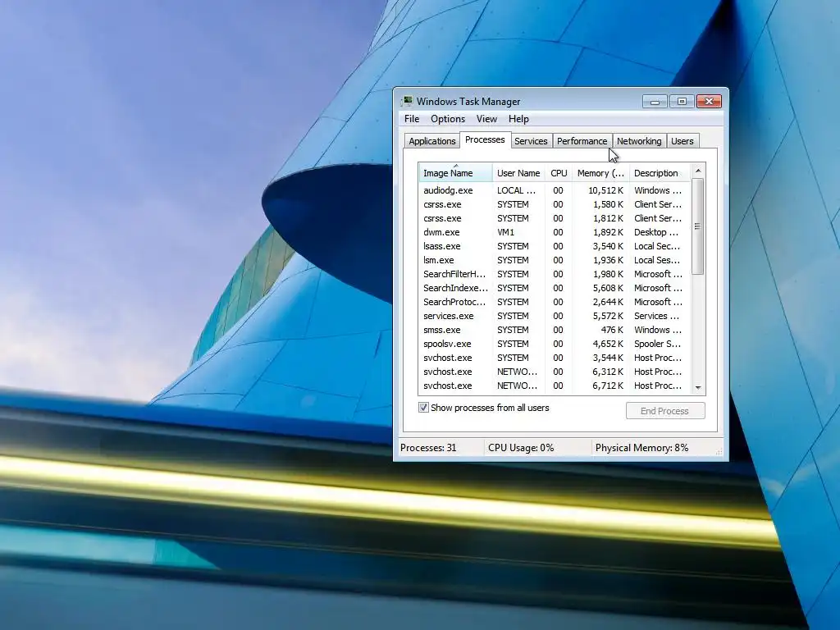
Task: Maximize the Task Manager window
Action: [x=682, y=101]
